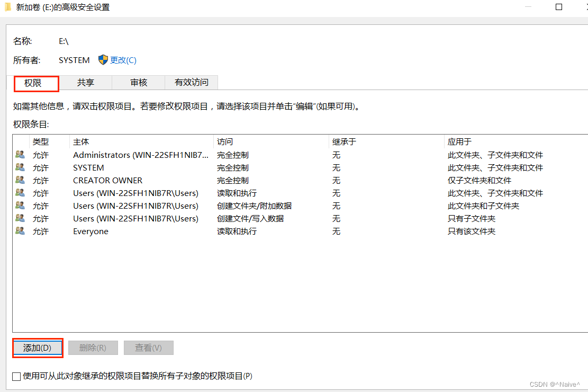Click the user icon next to SYSTEM entry
The height and width of the screenshot is (392, 588).
coord(20,167)
